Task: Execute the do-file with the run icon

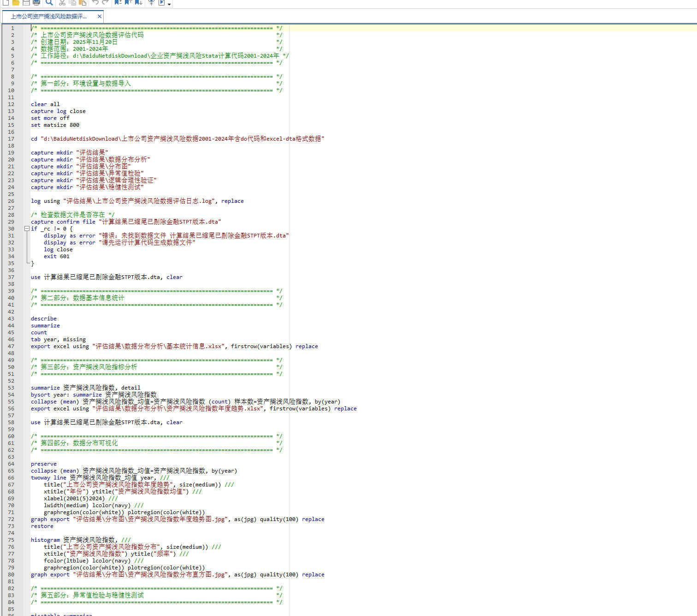Action: tap(162, 2)
